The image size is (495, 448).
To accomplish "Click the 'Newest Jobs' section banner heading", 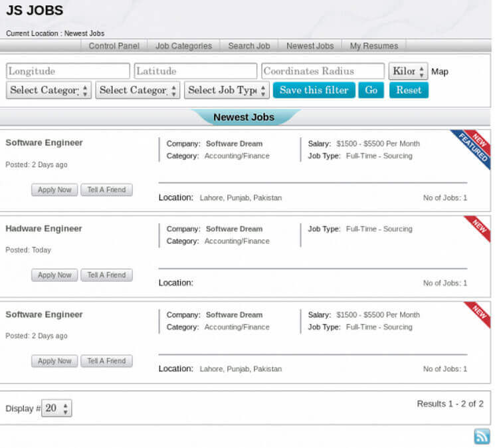I will point(244,118).
